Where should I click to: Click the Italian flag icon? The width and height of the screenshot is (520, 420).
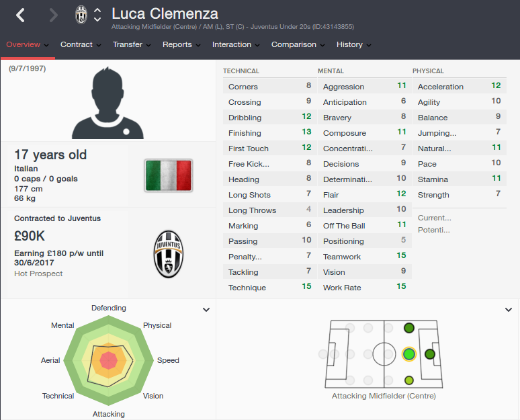(169, 175)
